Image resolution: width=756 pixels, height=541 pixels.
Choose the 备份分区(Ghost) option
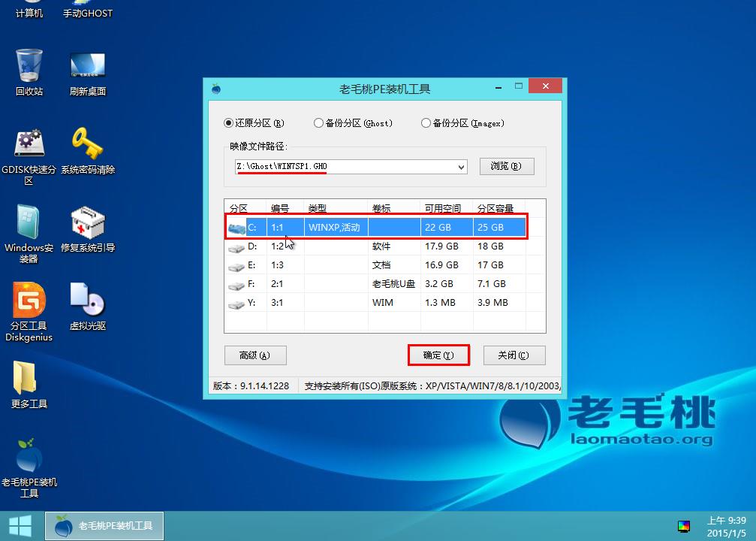click(318, 123)
